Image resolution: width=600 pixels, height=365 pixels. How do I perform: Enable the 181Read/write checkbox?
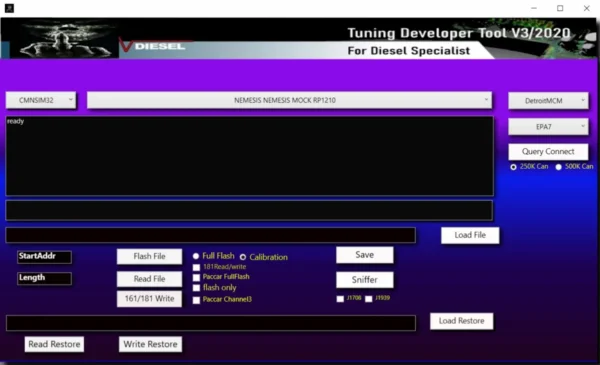click(196, 267)
